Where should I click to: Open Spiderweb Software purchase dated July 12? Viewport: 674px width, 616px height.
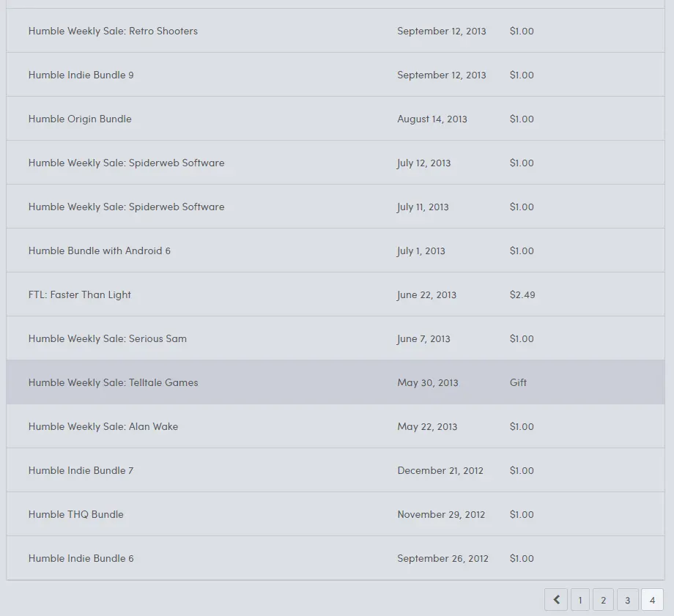336,163
